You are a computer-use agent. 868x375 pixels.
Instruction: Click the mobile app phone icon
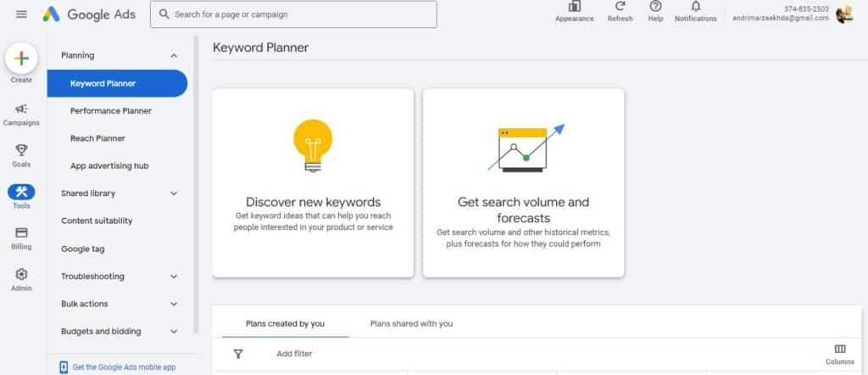tap(64, 367)
